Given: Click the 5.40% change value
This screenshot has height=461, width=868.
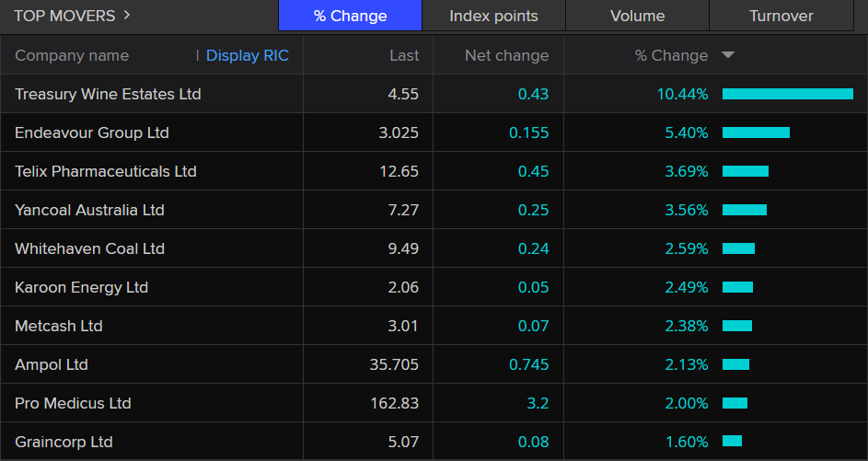Looking at the screenshot, I should click(x=687, y=133).
